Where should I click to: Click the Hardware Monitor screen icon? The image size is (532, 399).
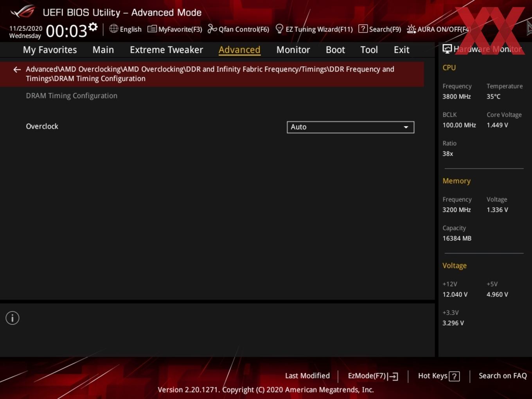pos(447,49)
